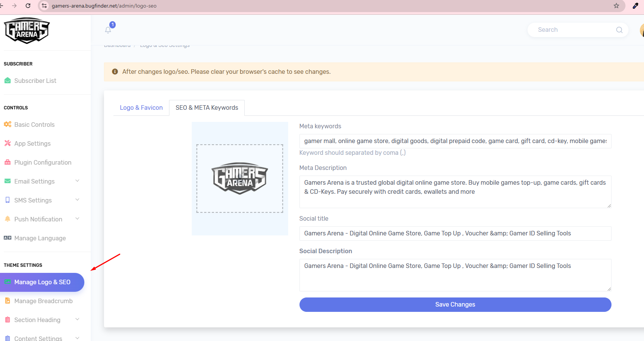644x341 pixels.
Task: Click the Basic Controls gears icon
Action: [x=8, y=124]
